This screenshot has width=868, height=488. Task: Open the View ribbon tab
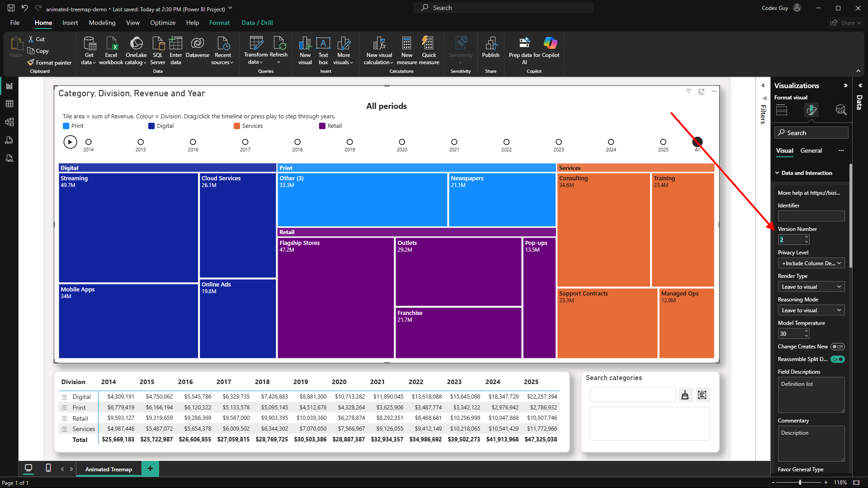click(x=133, y=23)
